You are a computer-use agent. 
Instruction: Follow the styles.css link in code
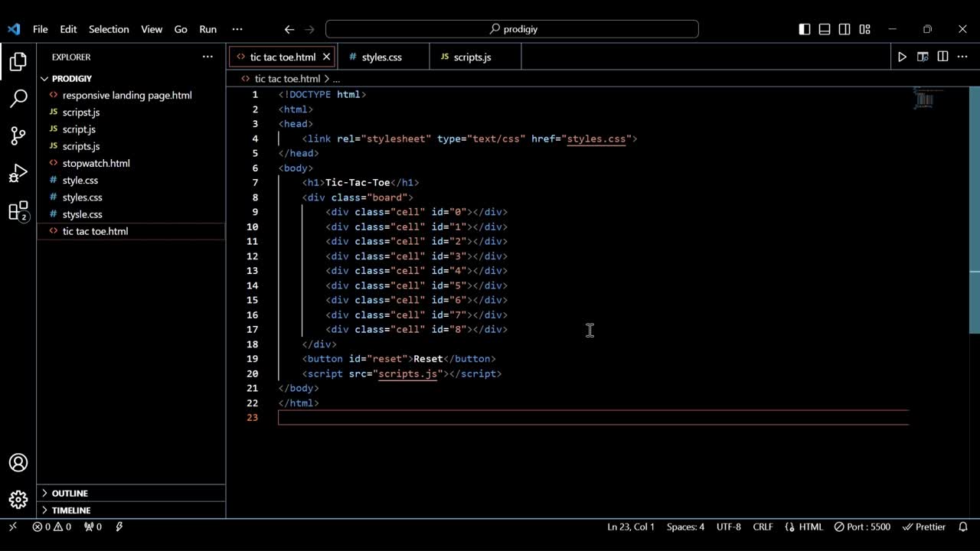(596, 139)
